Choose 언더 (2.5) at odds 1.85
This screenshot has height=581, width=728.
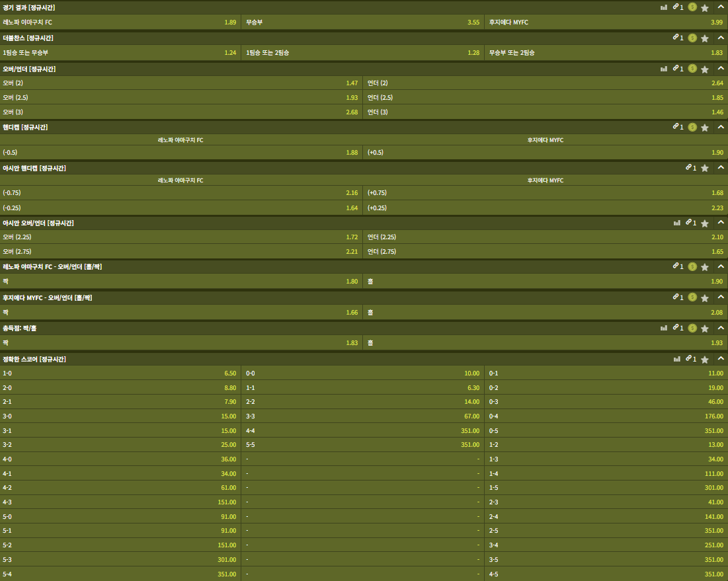[x=545, y=98]
